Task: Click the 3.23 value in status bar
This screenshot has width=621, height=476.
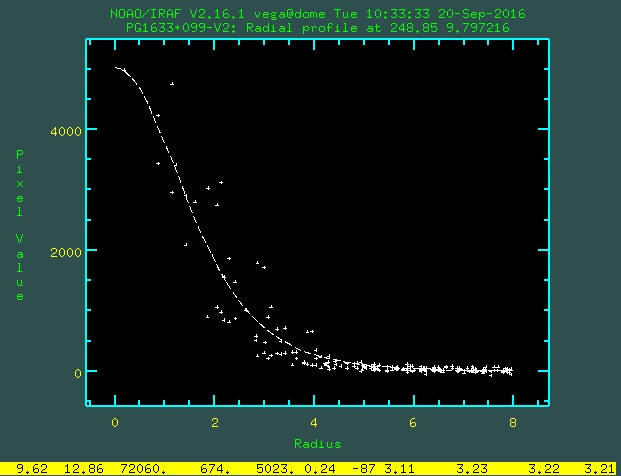Action: 471,469
